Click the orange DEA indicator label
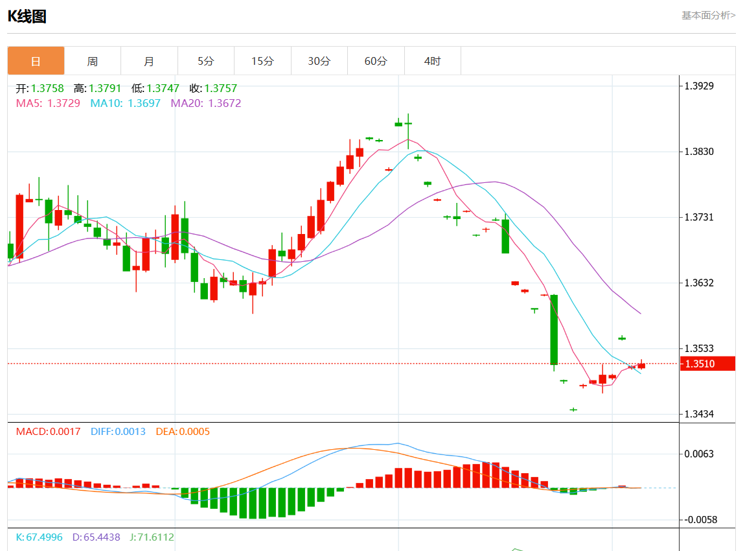Viewport: 756px width, 551px height. tap(183, 432)
